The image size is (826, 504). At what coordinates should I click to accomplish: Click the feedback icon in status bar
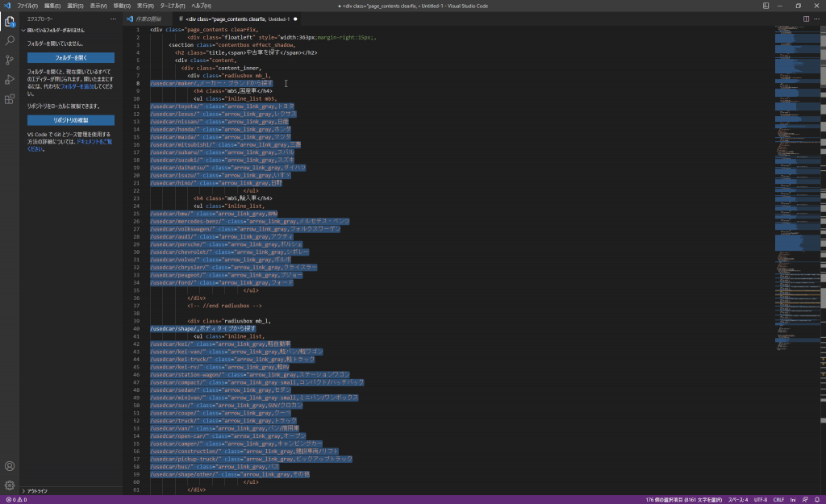point(805,500)
